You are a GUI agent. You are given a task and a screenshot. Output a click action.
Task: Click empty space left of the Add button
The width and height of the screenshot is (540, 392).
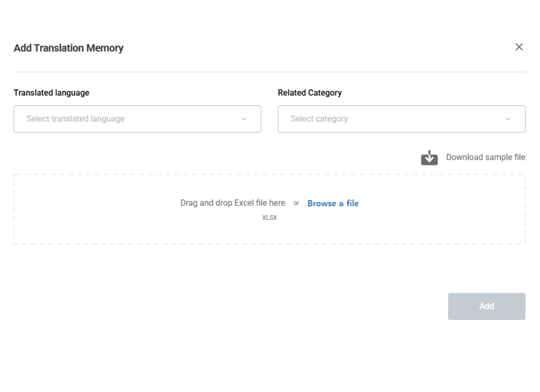tap(277, 306)
